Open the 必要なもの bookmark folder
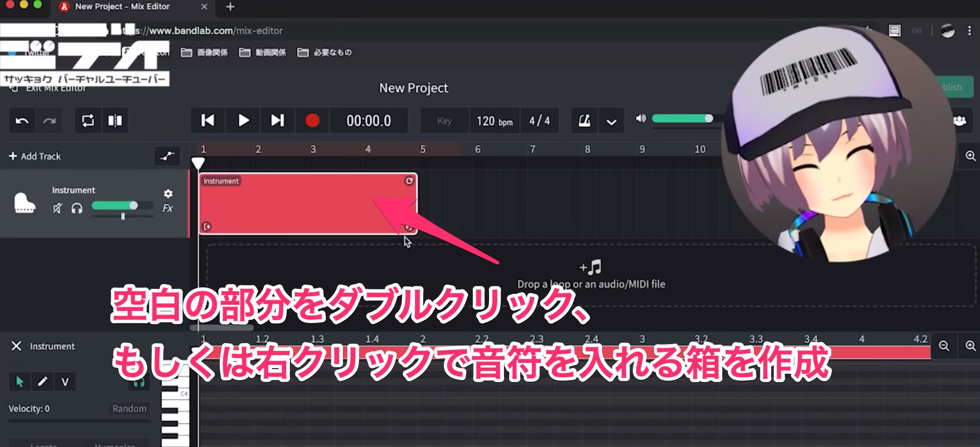This screenshot has width=980, height=447. [325, 52]
